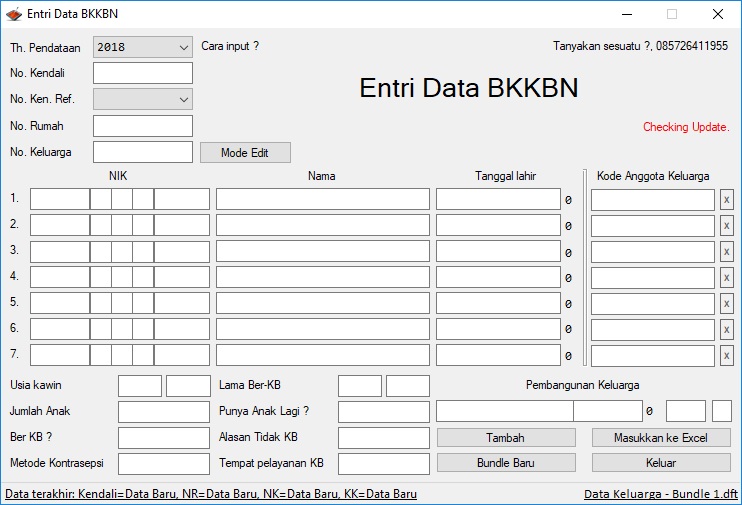The width and height of the screenshot is (742, 505).
Task: Click the Nama field in row 7
Action: (323, 355)
